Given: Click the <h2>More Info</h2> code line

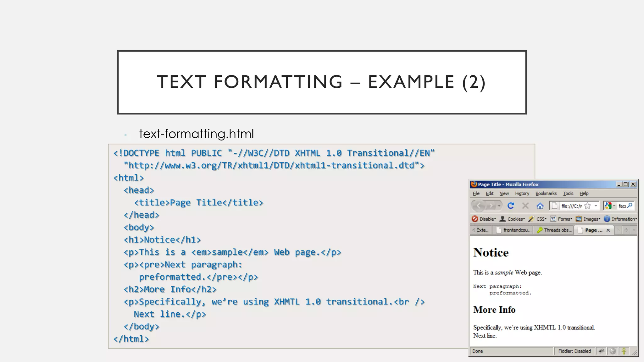Looking at the screenshot, I should 170,289.
